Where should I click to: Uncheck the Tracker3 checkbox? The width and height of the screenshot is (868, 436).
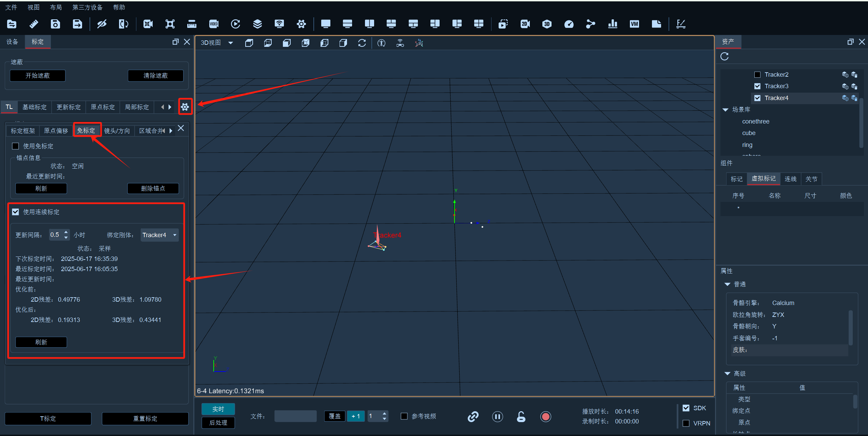[757, 86]
